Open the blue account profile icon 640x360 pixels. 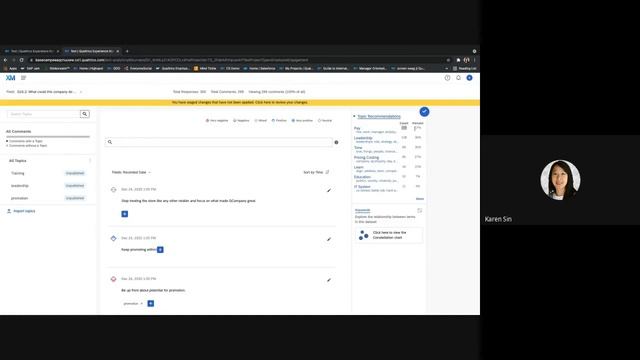pos(469,78)
